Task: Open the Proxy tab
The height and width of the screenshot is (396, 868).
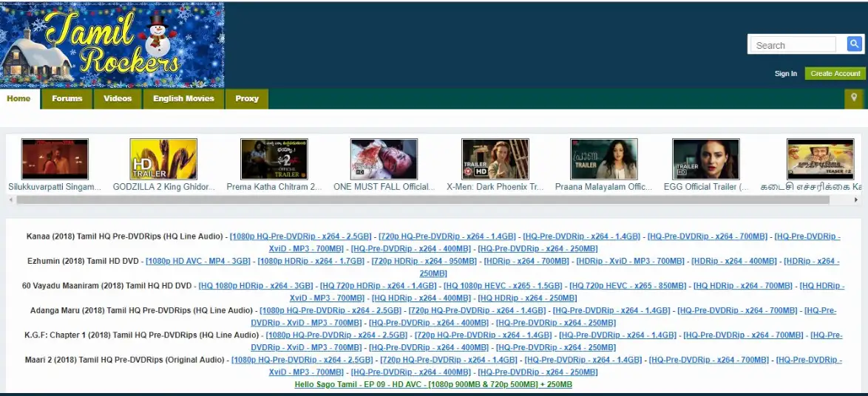Action: click(x=247, y=98)
